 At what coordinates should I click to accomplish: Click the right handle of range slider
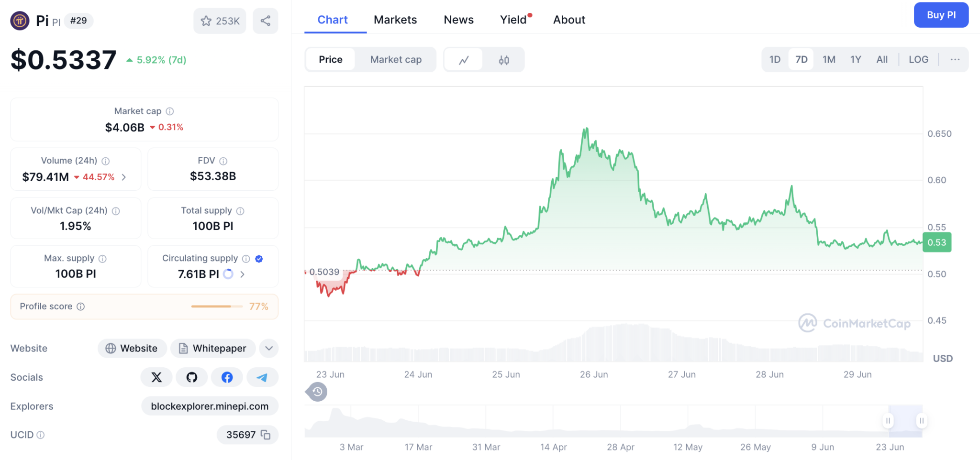(921, 421)
